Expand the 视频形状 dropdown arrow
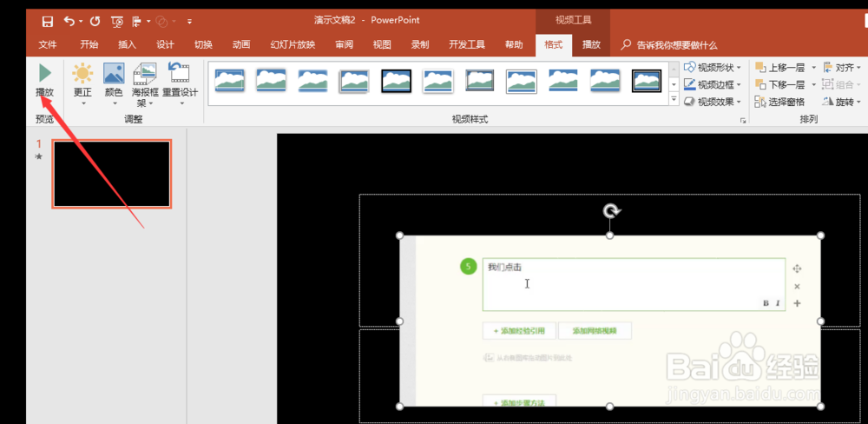The image size is (868, 424). click(x=739, y=68)
